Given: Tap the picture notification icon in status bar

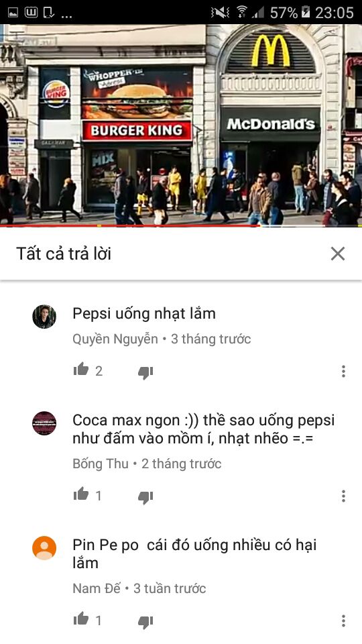Looking at the screenshot, I should (13, 13).
